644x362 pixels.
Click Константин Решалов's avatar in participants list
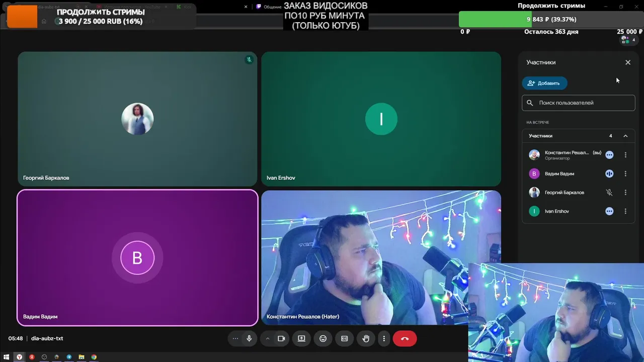click(534, 155)
